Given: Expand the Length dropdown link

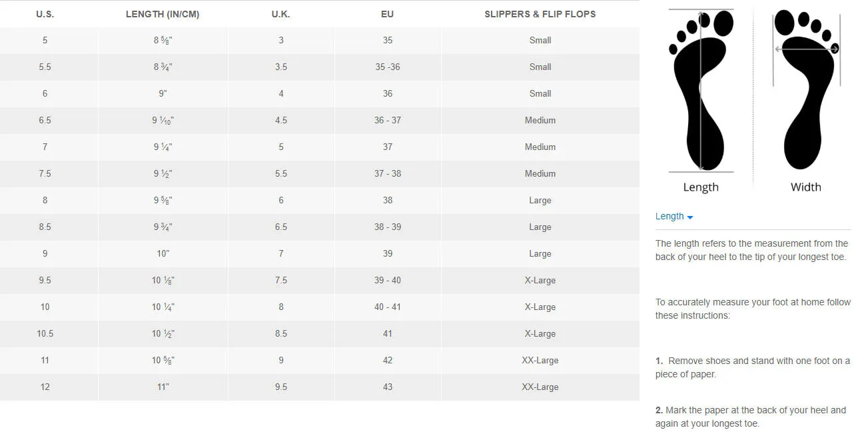Looking at the screenshot, I should (669, 216).
